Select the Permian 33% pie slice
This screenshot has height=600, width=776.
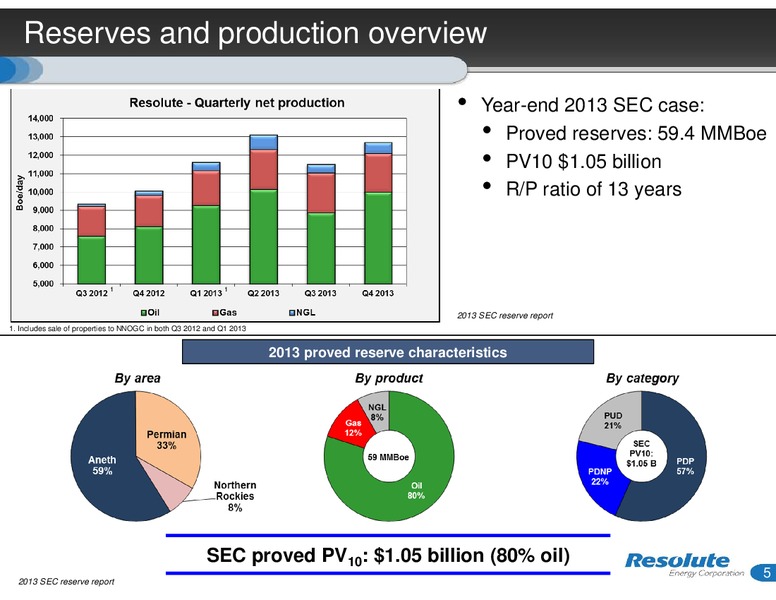(166, 440)
